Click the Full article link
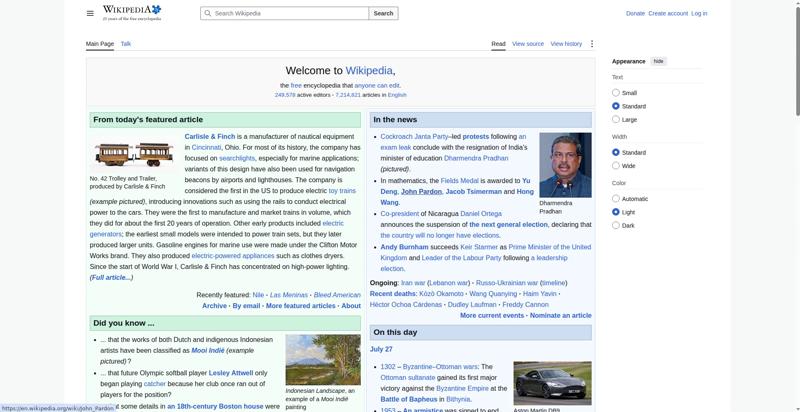 (111, 278)
